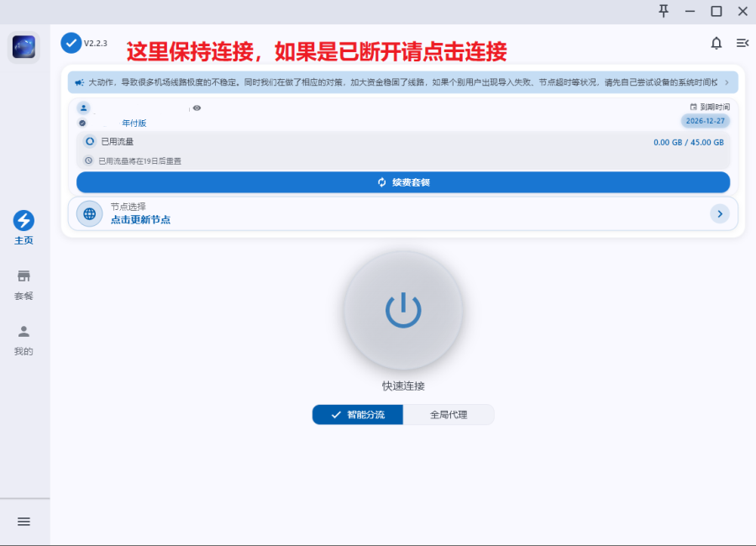Click the 0.00 GB / 45.00 GB value

[x=689, y=142]
